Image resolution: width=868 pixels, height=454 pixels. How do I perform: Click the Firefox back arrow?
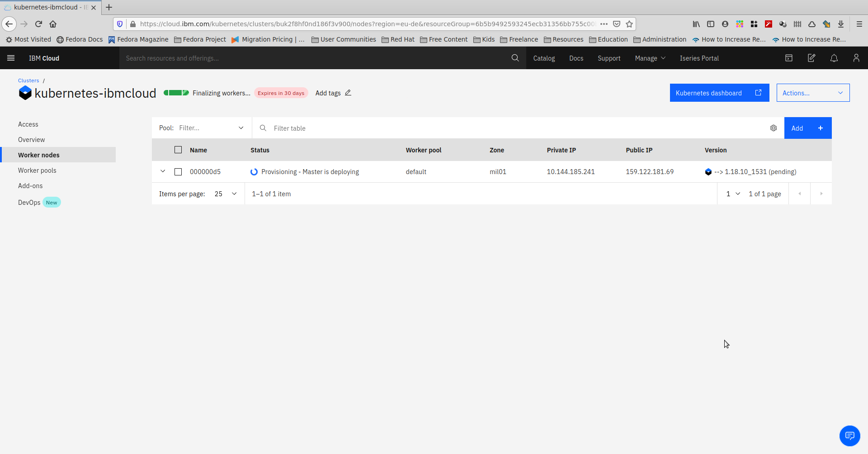[x=9, y=24]
